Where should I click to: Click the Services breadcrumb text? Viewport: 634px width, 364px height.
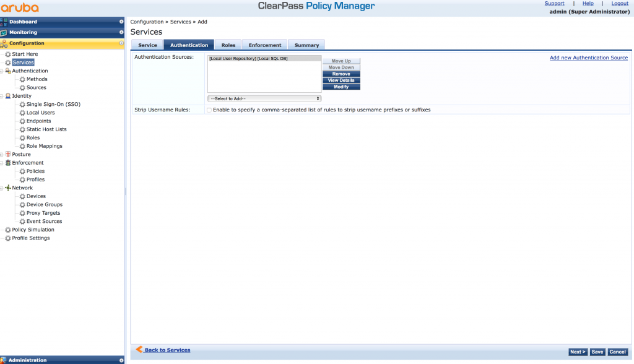pos(180,22)
